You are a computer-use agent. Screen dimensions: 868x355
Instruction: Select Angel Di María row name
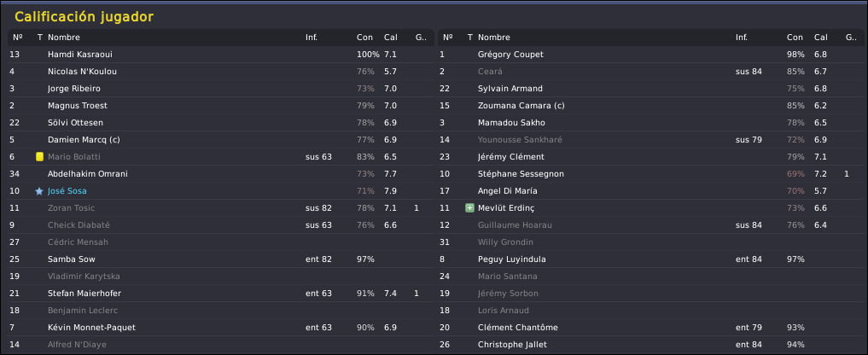[x=508, y=191]
